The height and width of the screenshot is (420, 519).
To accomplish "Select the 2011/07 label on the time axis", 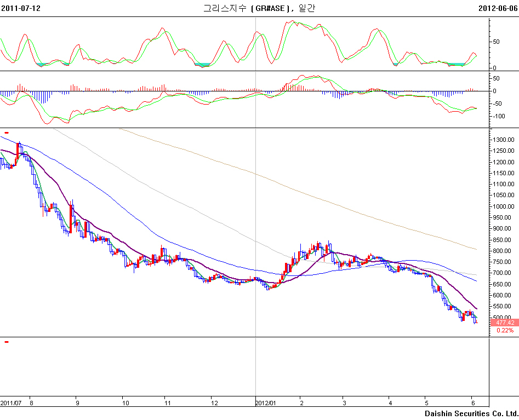I will pyautogui.click(x=11, y=402).
